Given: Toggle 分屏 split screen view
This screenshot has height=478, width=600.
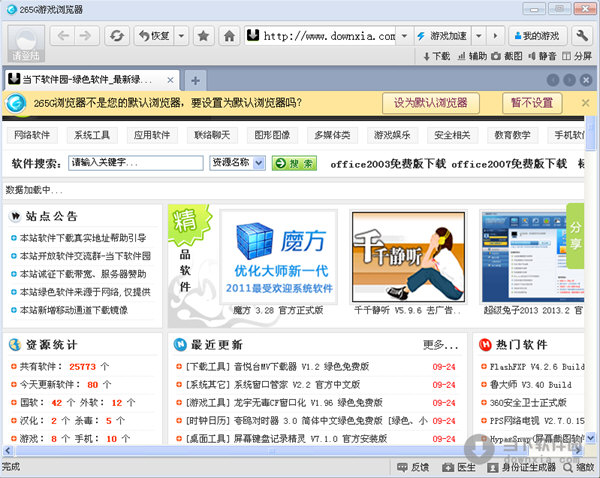Looking at the screenshot, I should (x=577, y=56).
